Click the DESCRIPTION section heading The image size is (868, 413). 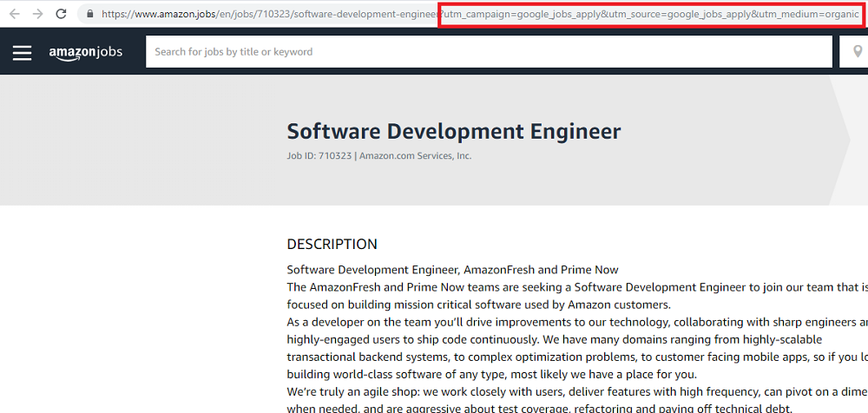click(x=332, y=244)
